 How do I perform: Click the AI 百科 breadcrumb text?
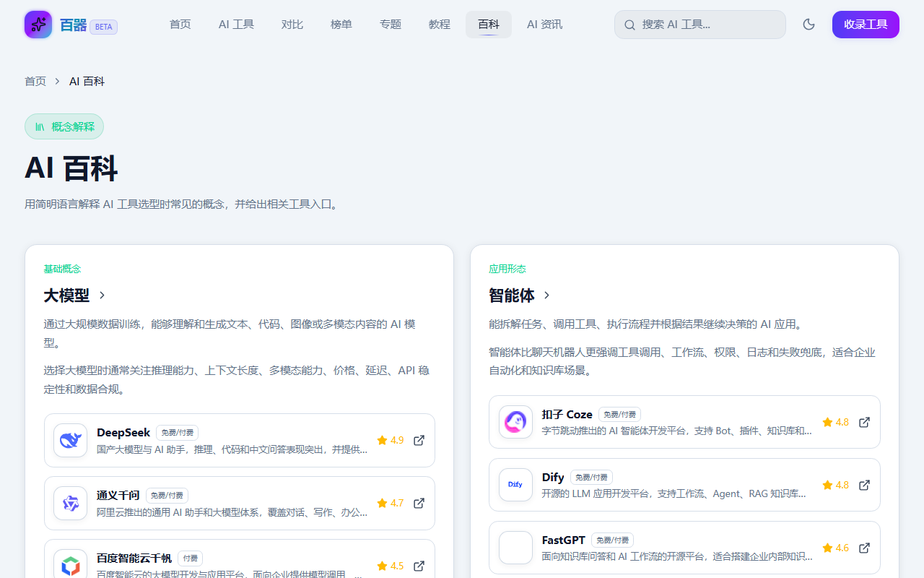pyautogui.click(x=87, y=81)
